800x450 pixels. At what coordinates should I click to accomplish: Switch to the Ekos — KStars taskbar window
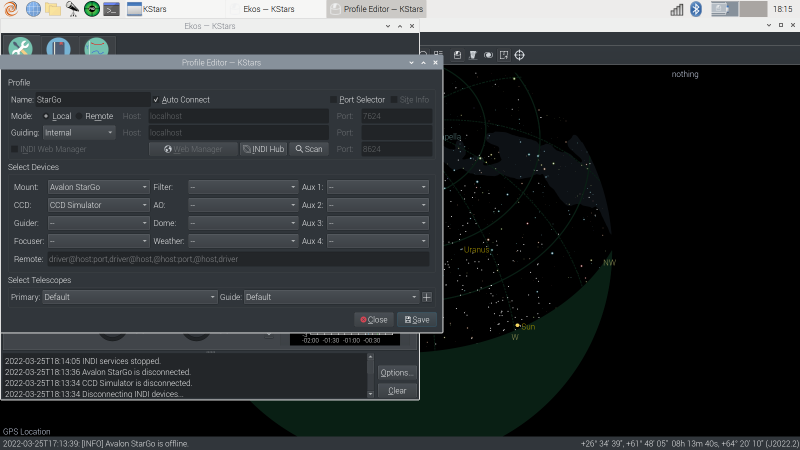(x=276, y=9)
